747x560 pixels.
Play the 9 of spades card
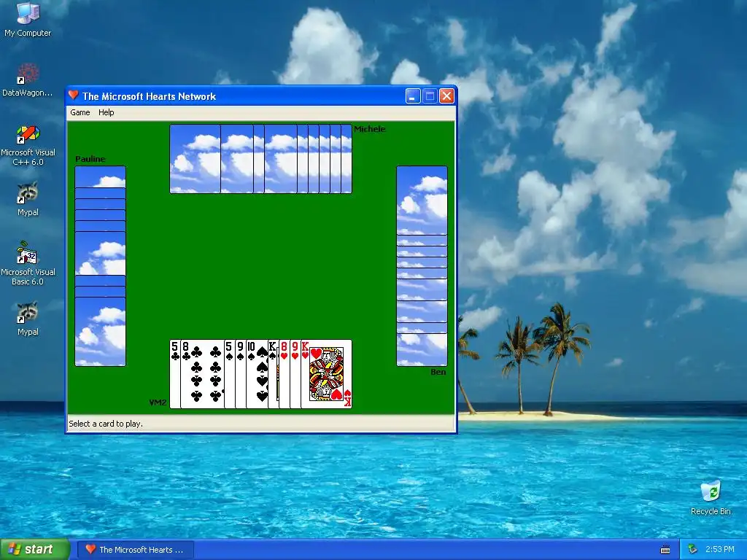click(x=241, y=374)
